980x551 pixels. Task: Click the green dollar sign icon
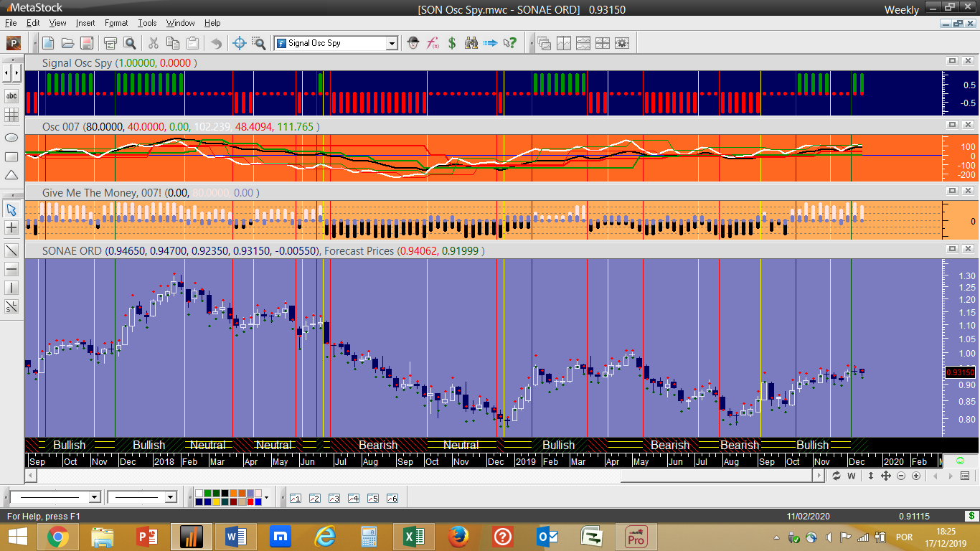click(452, 43)
